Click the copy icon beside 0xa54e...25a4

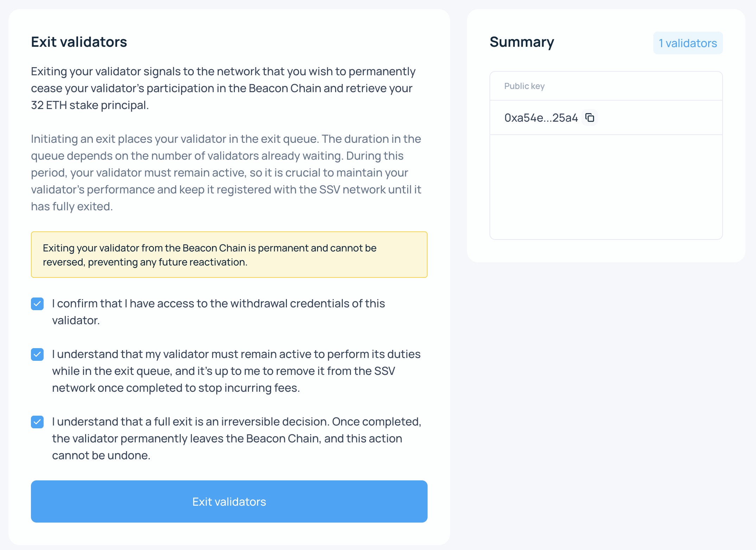pos(589,118)
